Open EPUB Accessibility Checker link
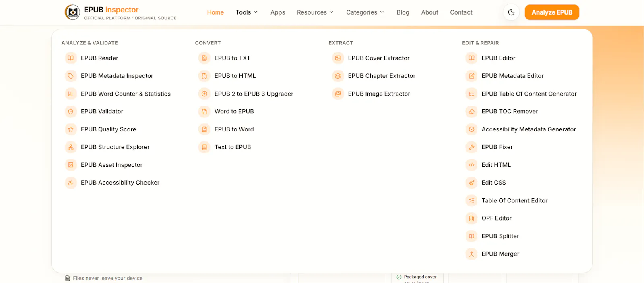The width and height of the screenshot is (644, 283). coord(120,183)
